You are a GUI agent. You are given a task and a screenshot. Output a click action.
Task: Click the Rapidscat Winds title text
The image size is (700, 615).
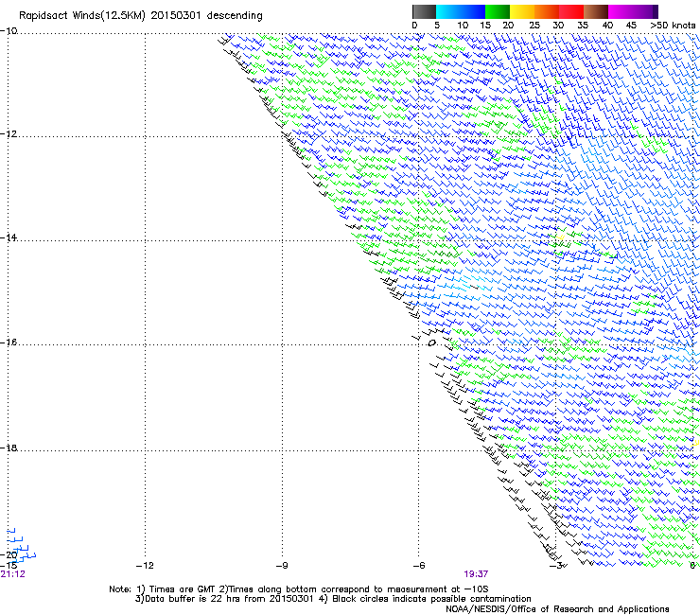tap(141, 16)
